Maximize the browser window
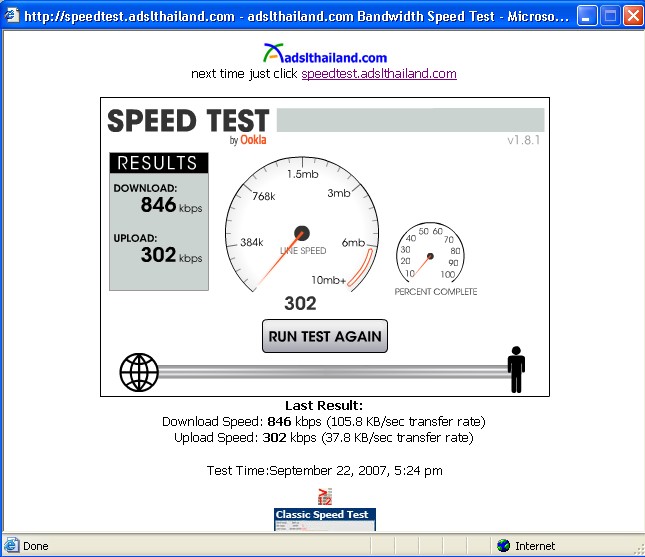Screen dimensions: 645x557 (x=610, y=16)
